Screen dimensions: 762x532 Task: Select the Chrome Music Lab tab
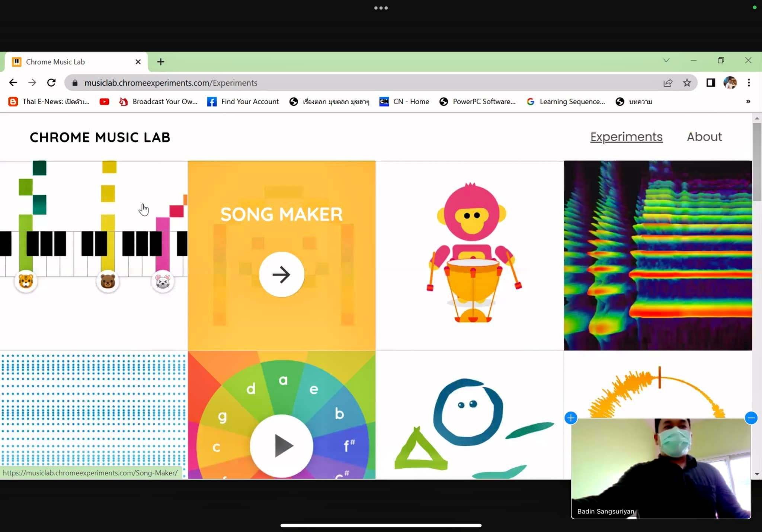tap(76, 62)
